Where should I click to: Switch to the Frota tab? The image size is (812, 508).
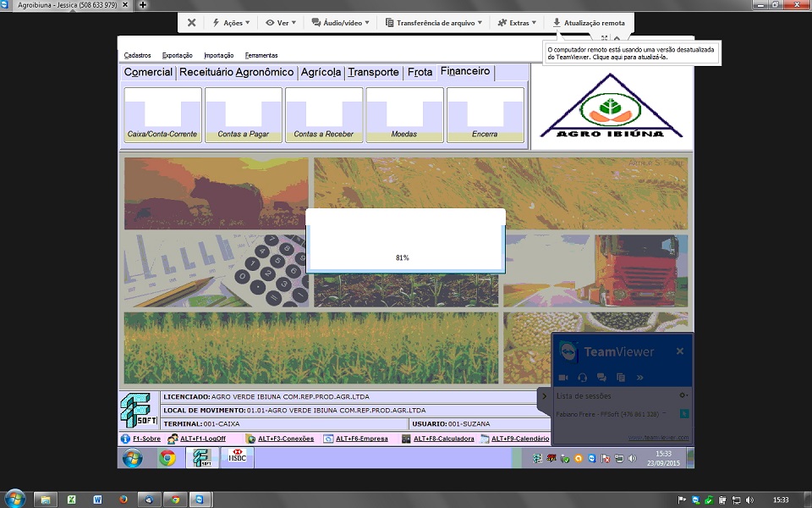(x=420, y=72)
